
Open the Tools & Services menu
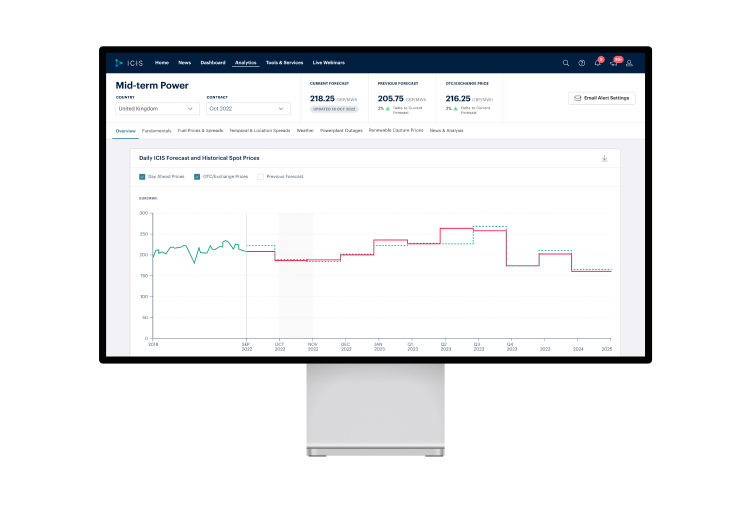(284, 63)
